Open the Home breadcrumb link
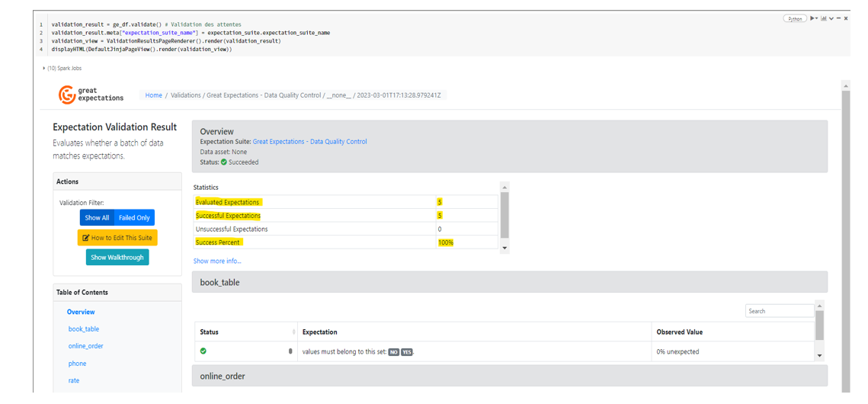The image size is (868, 404). [153, 95]
